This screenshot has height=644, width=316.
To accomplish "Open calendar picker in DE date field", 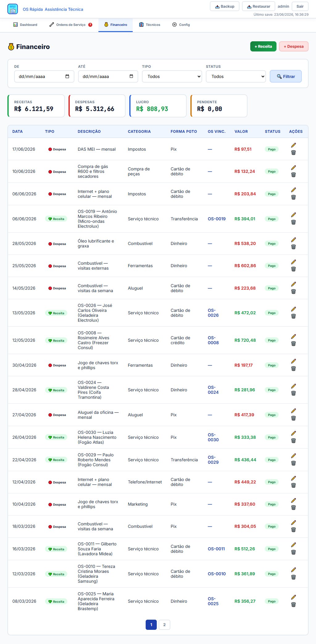I will 67,76.
